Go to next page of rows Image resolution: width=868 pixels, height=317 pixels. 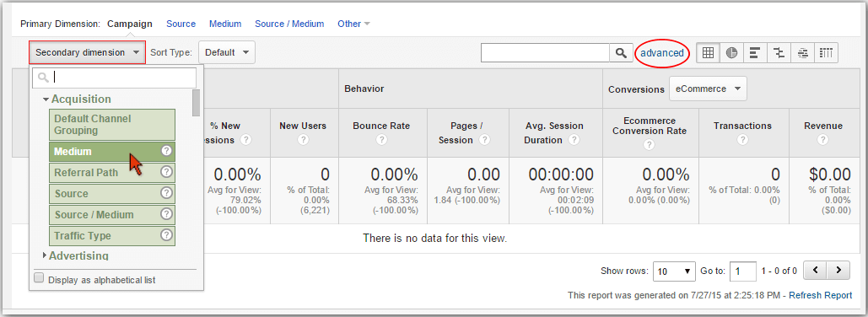(x=838, y=271)
